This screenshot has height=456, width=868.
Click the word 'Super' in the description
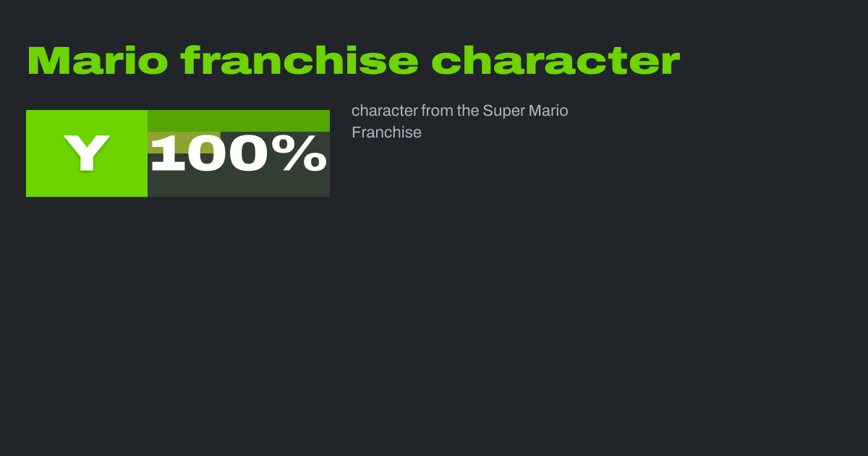click(x=503, y=111)
